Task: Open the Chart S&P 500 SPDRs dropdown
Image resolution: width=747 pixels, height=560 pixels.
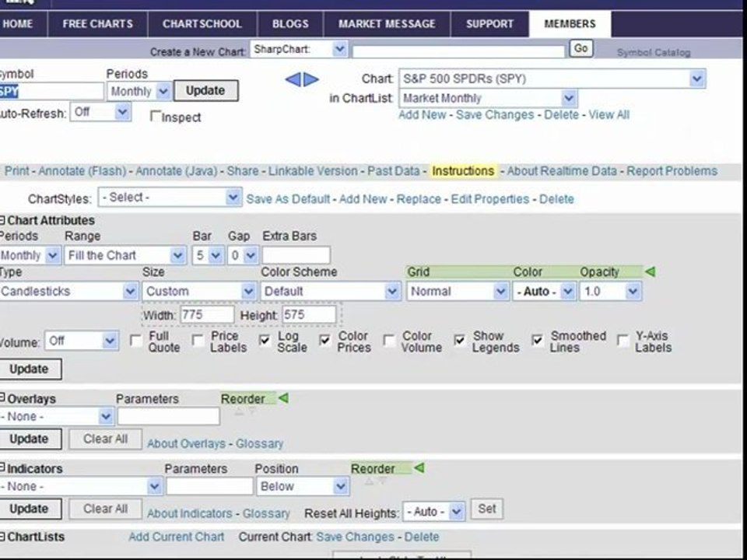Action: pyautogui.click(x=552, y=79)
